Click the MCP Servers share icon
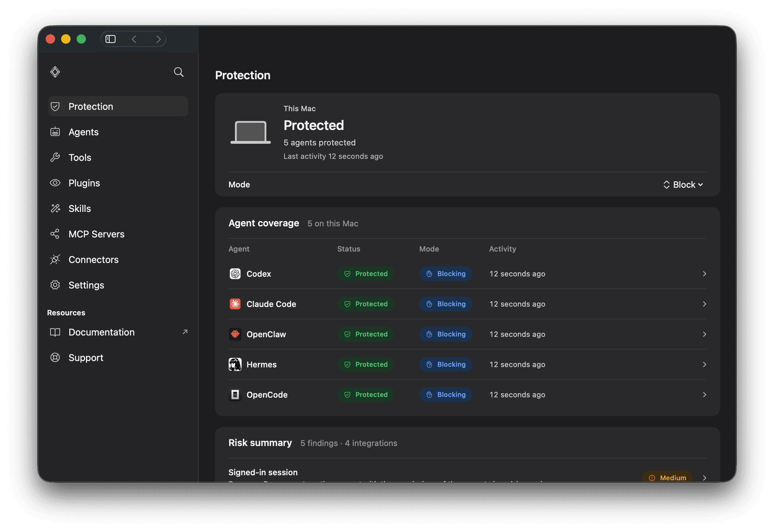Screen dimensions: 774x532 [55, 234]
